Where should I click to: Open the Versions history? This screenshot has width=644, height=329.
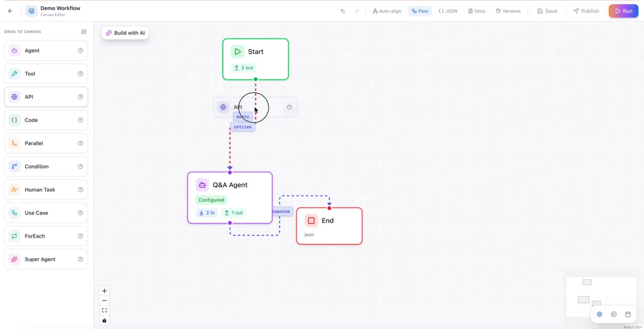coord(508,11)
